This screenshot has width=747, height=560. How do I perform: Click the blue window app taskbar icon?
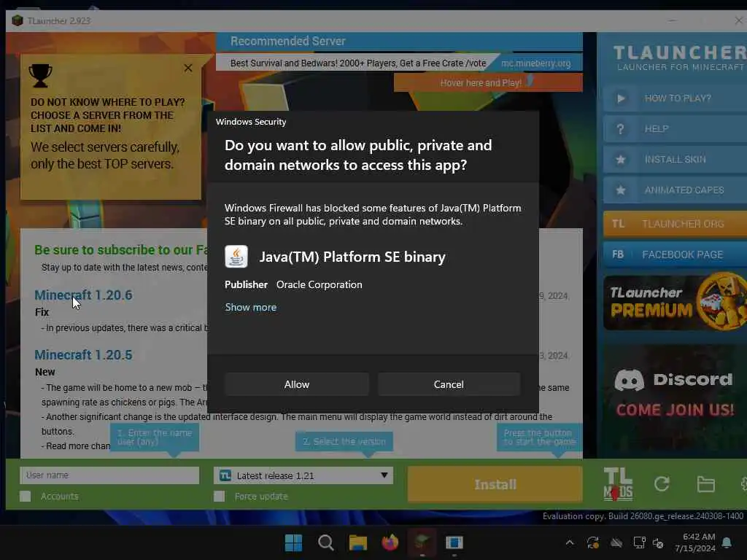tap(454, 542)
